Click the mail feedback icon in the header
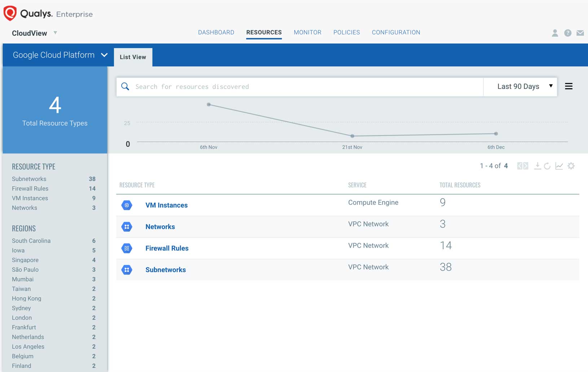Screen dimensions: 588x372 coord(580,33)
